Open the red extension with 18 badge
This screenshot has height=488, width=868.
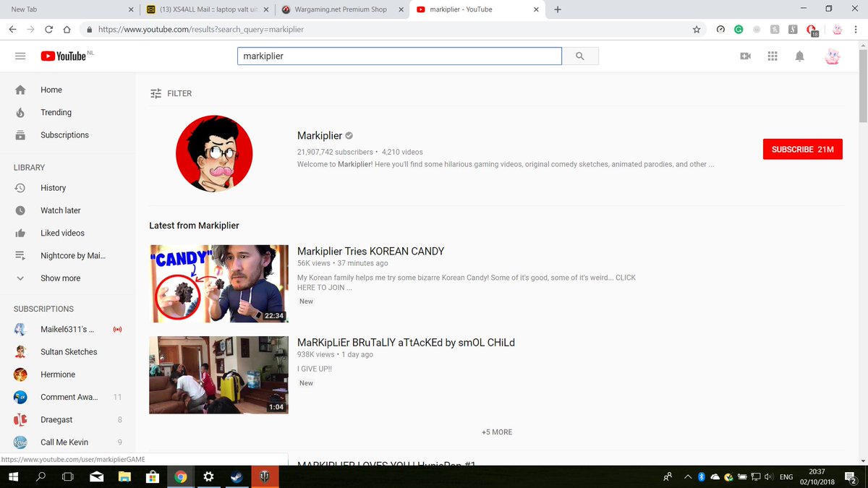point(812,30)
